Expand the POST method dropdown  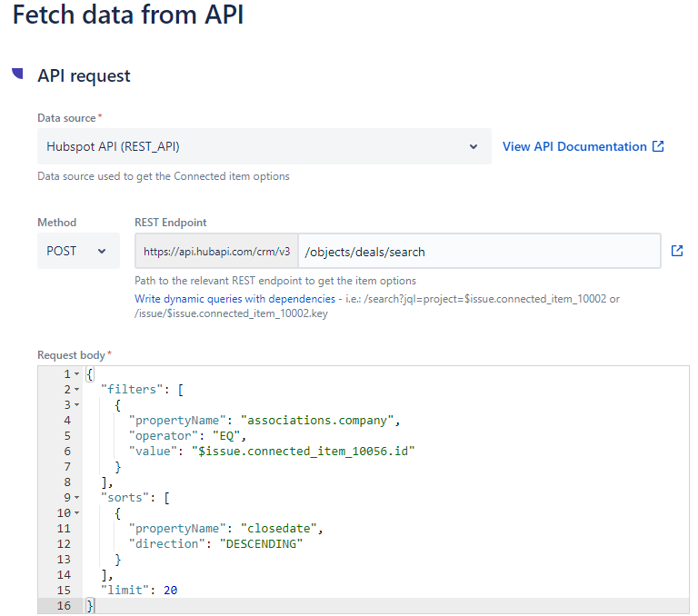[77, 251]
